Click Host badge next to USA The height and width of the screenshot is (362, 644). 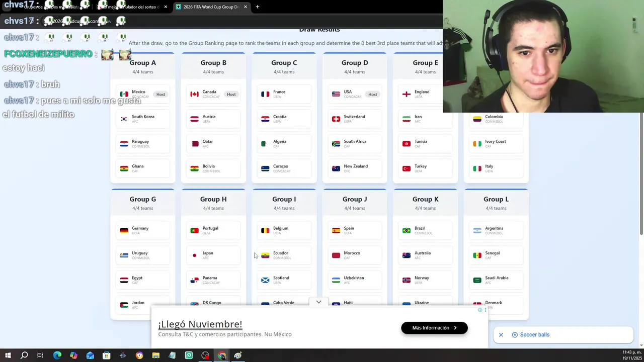click(x=373, y=95)
